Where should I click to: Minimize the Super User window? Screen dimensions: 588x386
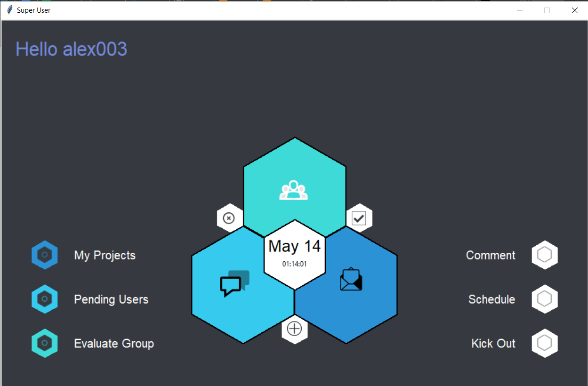(x=520, y=10)
